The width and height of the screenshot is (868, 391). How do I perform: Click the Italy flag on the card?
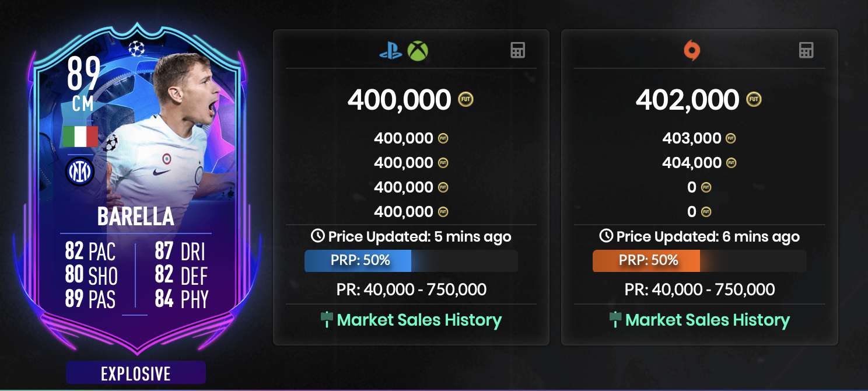coord(80,136)
